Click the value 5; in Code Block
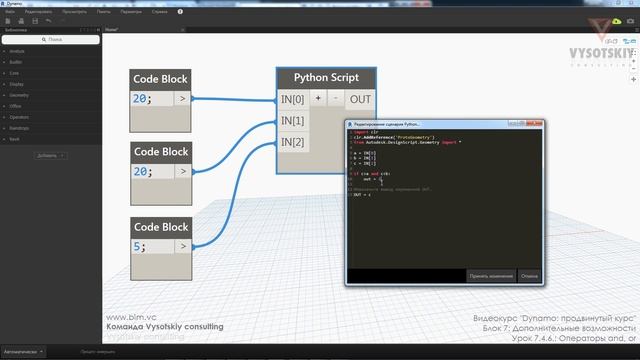 coord(139,247)
